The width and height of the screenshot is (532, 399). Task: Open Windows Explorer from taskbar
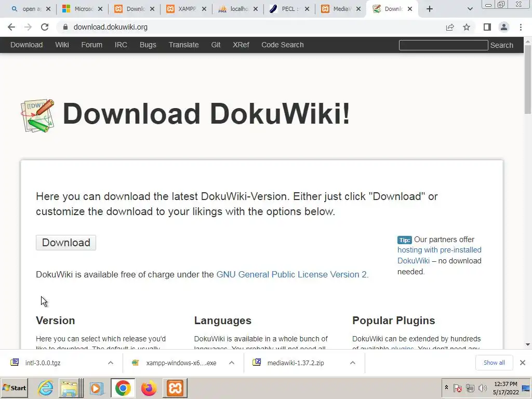tap(70, 388)
